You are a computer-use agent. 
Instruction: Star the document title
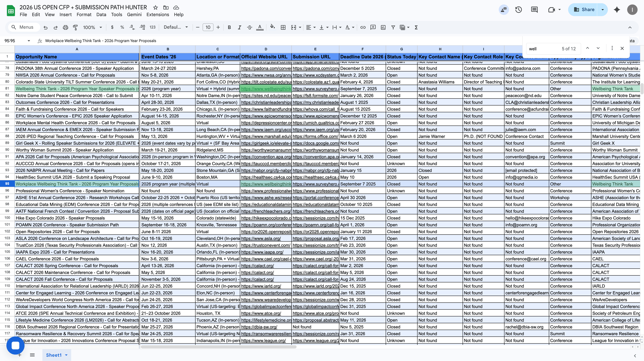point(155,8)
